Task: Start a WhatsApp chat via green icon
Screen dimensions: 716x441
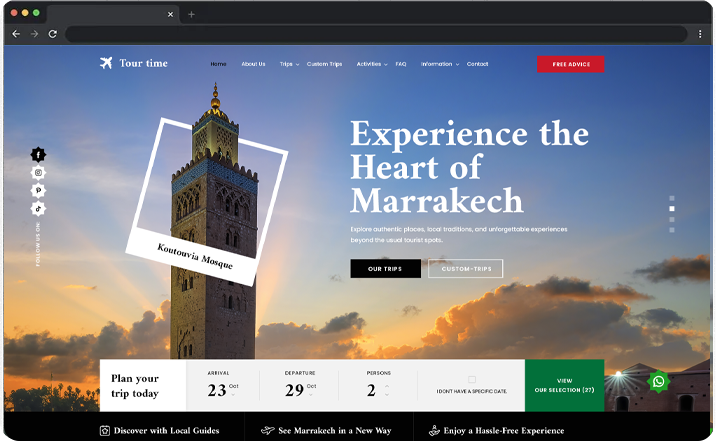Action: [x=658, y=381]
